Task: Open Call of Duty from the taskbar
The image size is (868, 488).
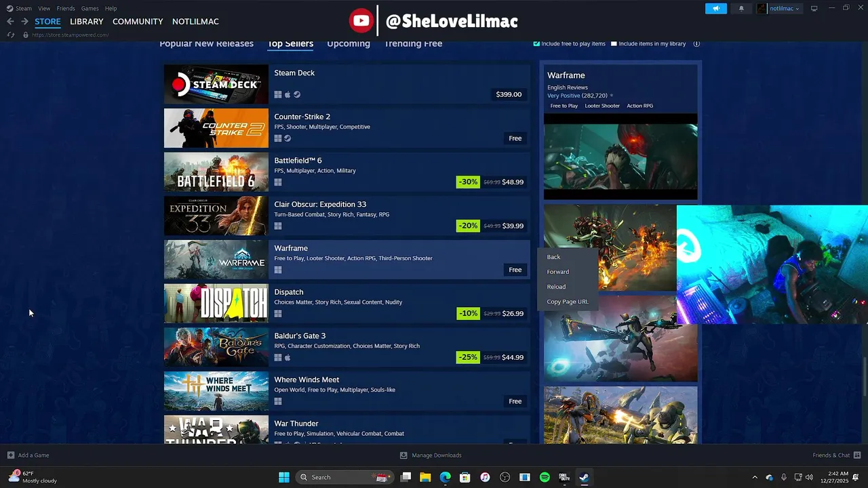Action: click(x=564, y=477)
